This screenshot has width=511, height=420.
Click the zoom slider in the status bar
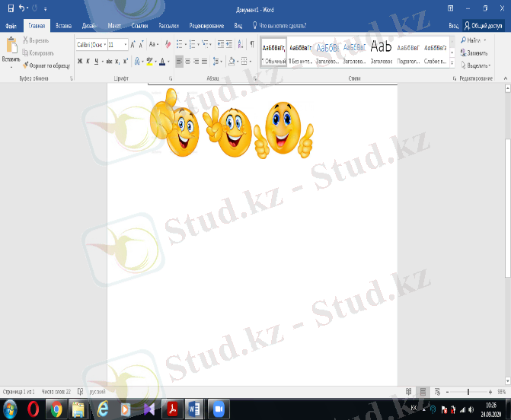(467, 391)
